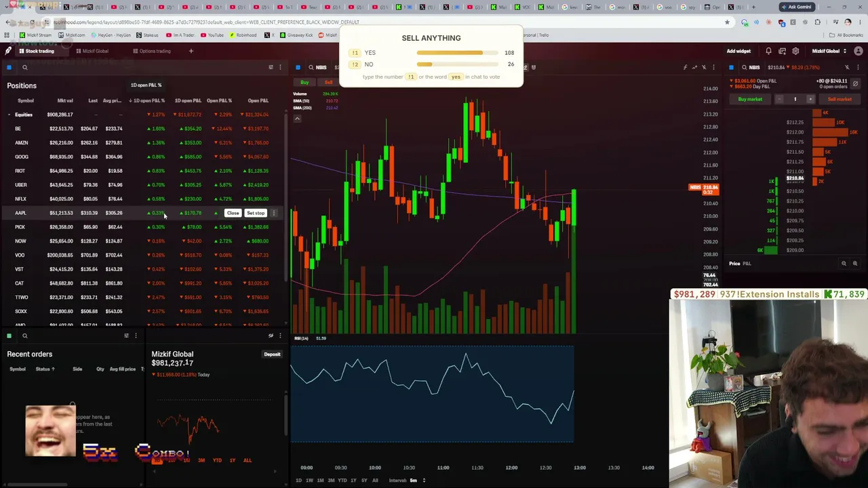Click Set stop on the AAPL position
868x488 pixels.
(256, 213)
